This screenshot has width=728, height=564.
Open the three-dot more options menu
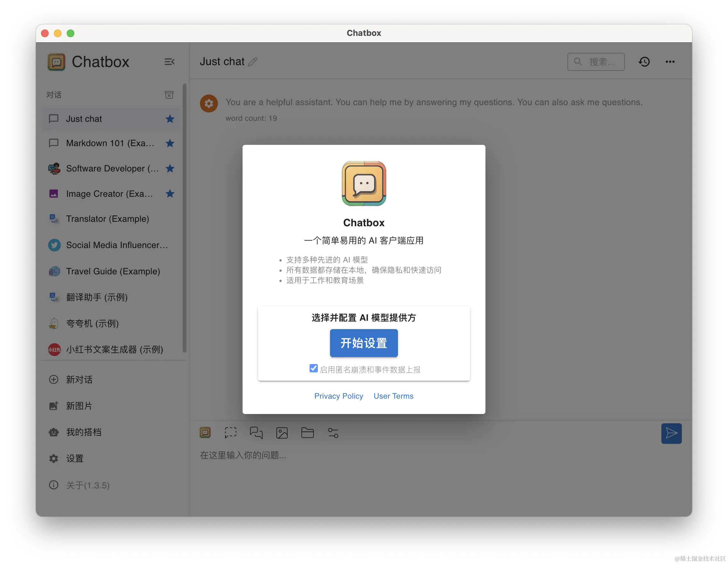click(x=670, y=62)
